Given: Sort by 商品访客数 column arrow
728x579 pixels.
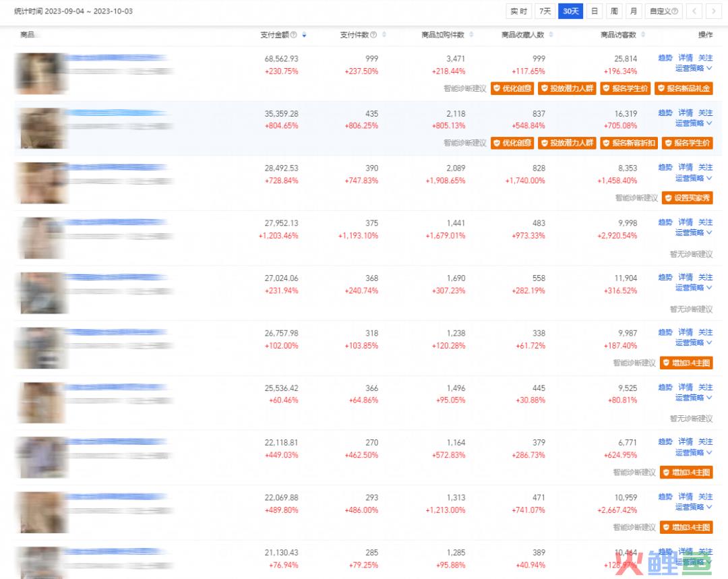Looking at the screenshot, I should [643, 35].
